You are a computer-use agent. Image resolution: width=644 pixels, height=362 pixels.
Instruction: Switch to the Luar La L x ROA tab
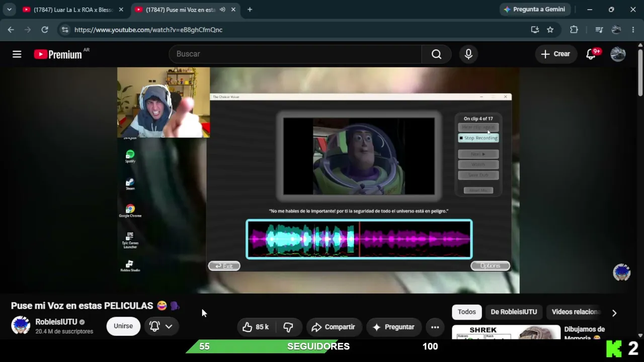pos(73,10)
